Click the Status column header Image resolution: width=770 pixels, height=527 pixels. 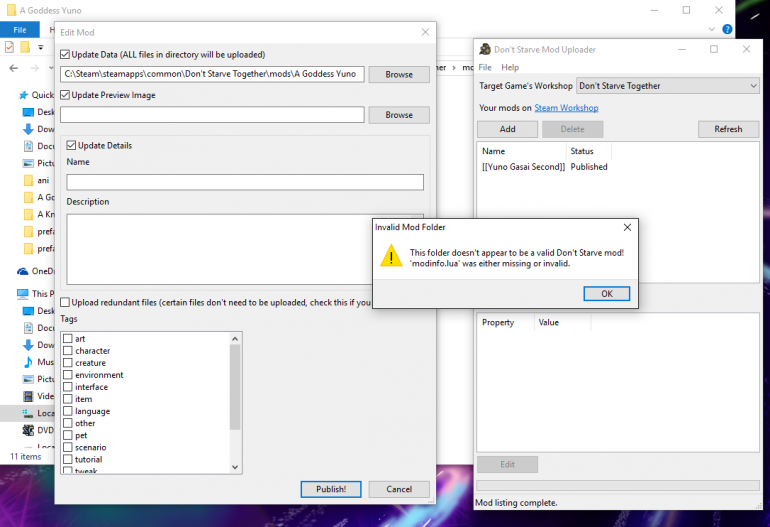[588, 151]
